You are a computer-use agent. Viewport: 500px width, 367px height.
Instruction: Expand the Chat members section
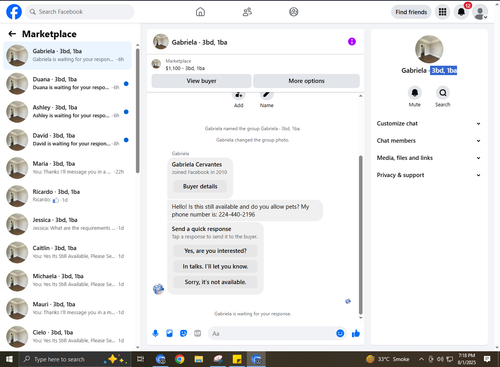point(429,141)
